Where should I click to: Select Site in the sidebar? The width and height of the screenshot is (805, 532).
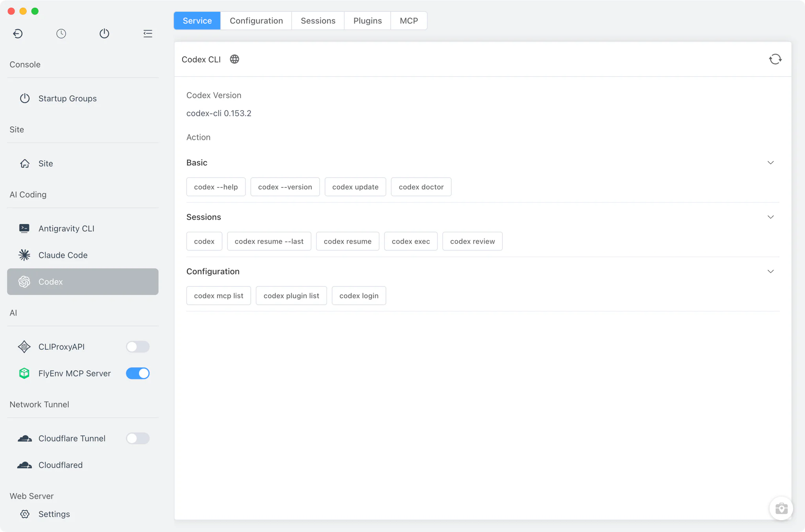coord(83,163)
